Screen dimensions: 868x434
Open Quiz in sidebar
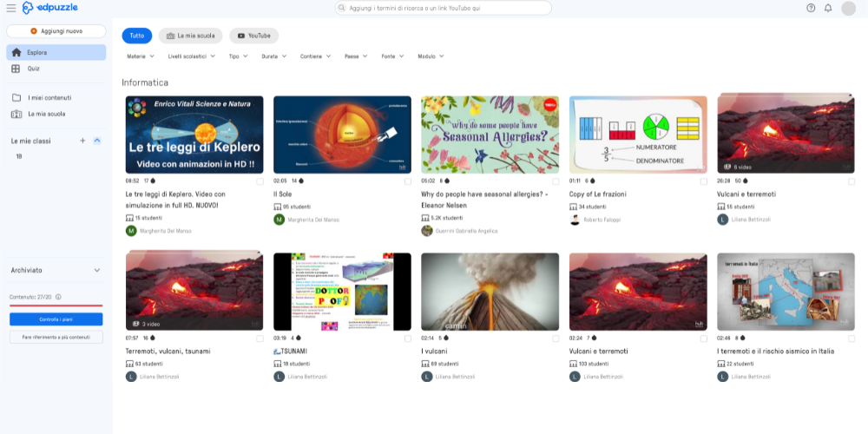coord(56,69)
